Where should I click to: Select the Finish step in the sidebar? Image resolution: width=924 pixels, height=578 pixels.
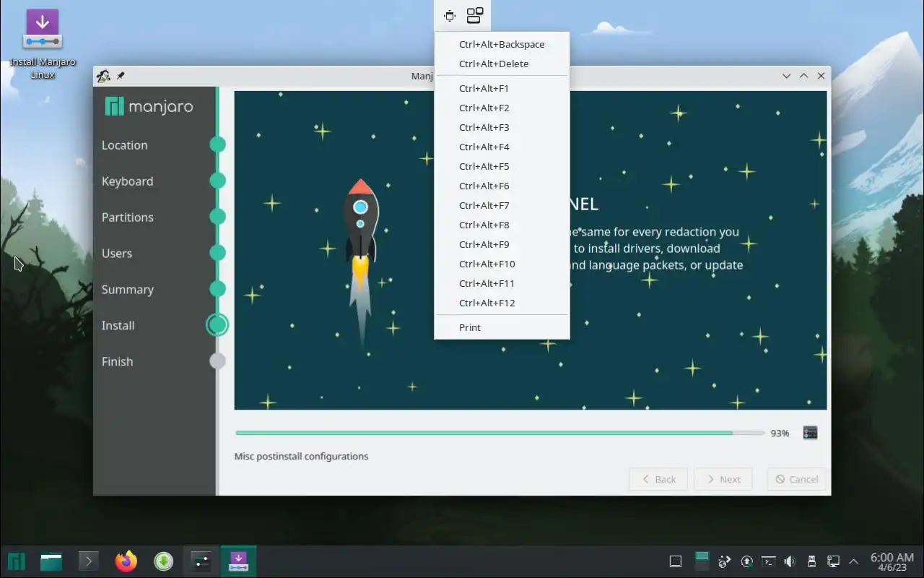[117, 362]
